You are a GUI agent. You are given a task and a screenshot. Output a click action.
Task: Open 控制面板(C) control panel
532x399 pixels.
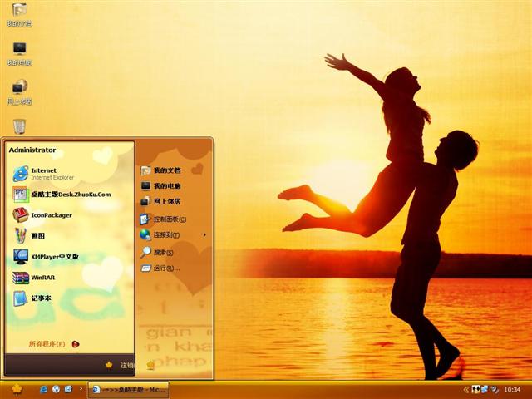[164, 219]
